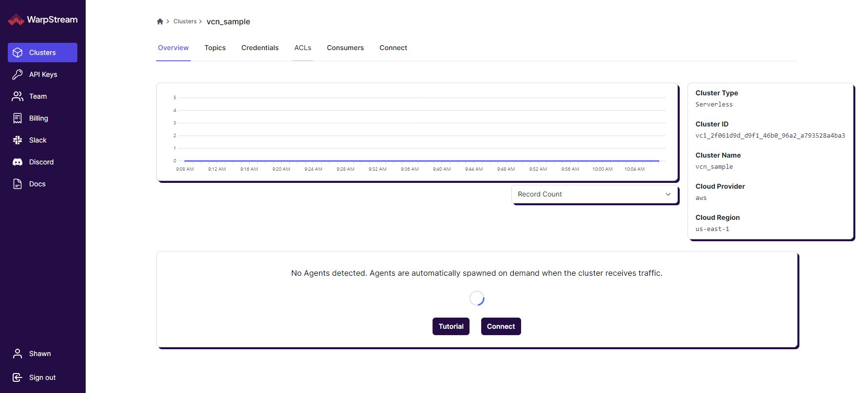Open the Clusters label in the sidebar
Screen dimensions: 868x393
tap(42, 53)
